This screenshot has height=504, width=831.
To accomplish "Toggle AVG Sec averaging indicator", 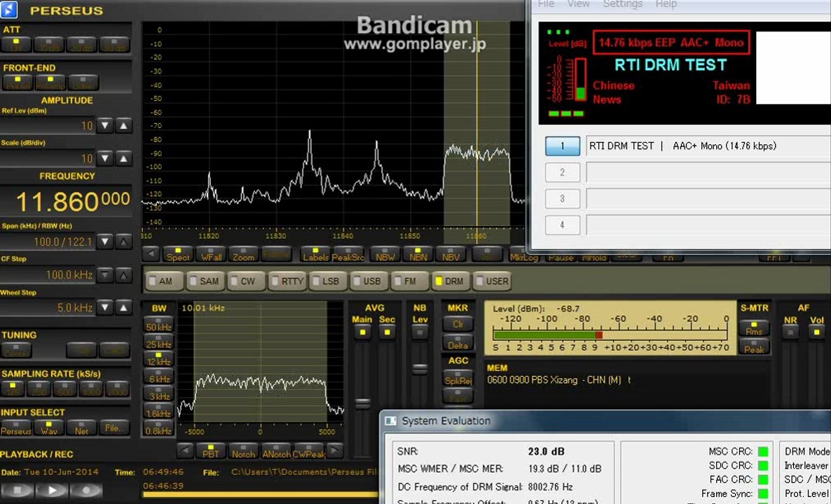I will click(387, 332).
